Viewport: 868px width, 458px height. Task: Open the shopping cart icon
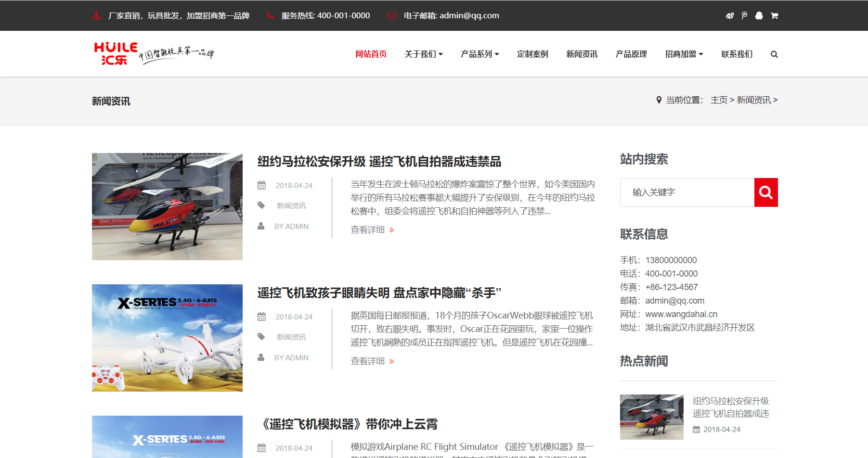(x=774, y=15)
